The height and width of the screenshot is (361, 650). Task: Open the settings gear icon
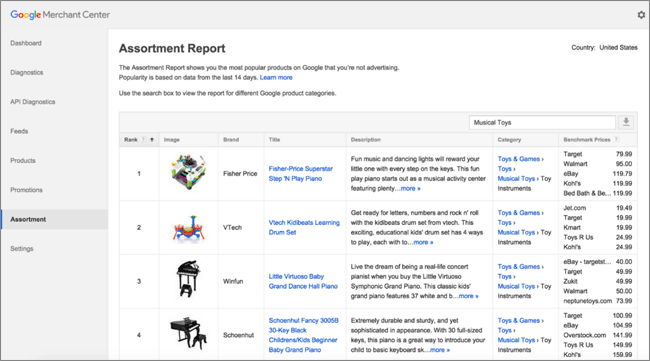point(641,15)
